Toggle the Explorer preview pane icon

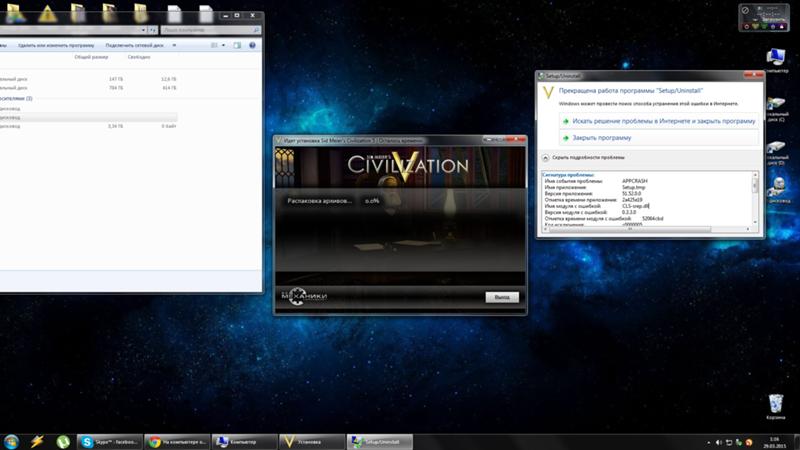pyautogui.click(x=237, y=45)
